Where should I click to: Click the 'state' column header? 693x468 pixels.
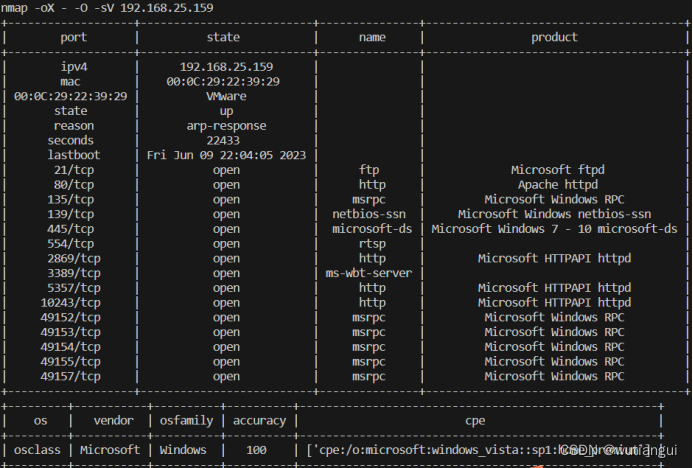[223, 37]
